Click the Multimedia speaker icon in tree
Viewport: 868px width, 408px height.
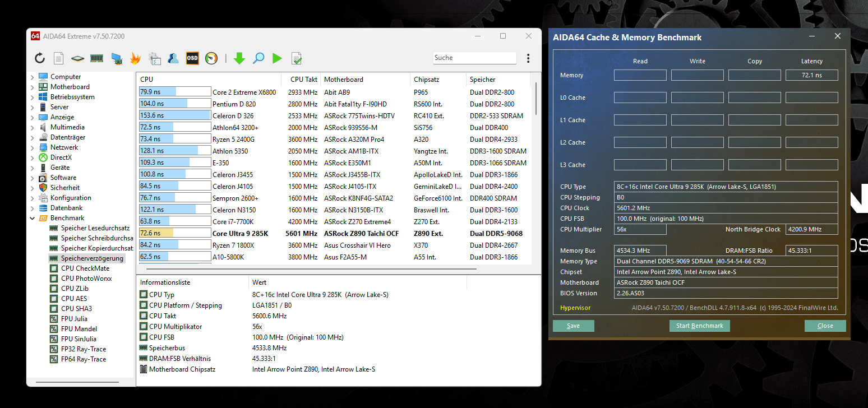(x=43, y=127)
